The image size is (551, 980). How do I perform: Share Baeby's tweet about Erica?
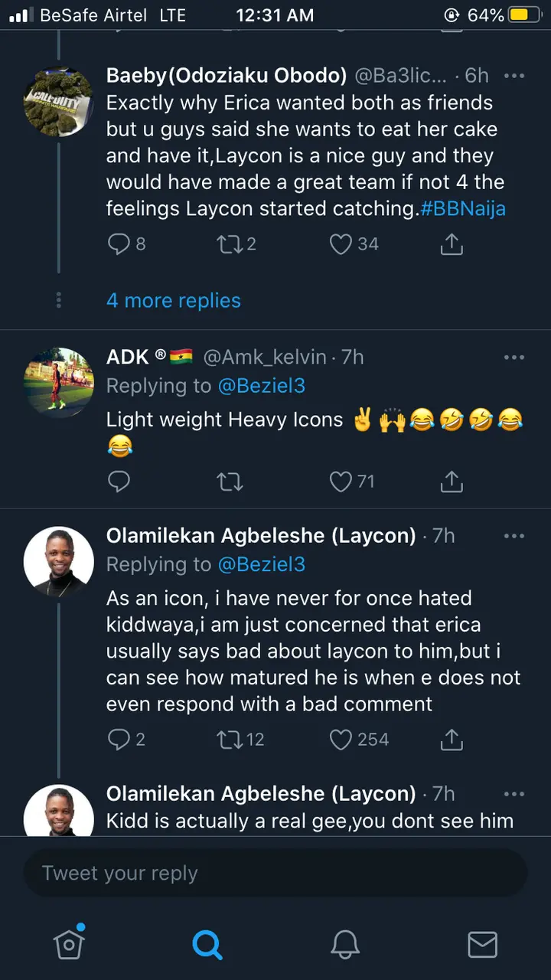(x=452, y=244)
